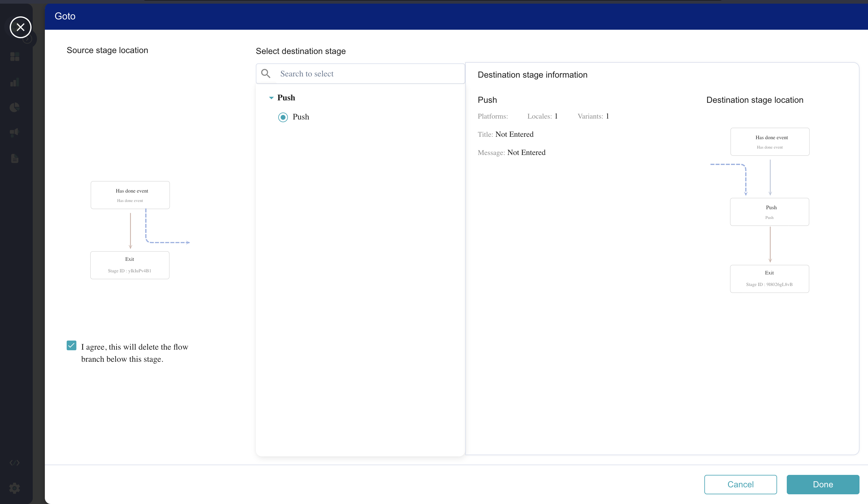
Task: Click the bold Push group header
Action: tap(286, 98)
